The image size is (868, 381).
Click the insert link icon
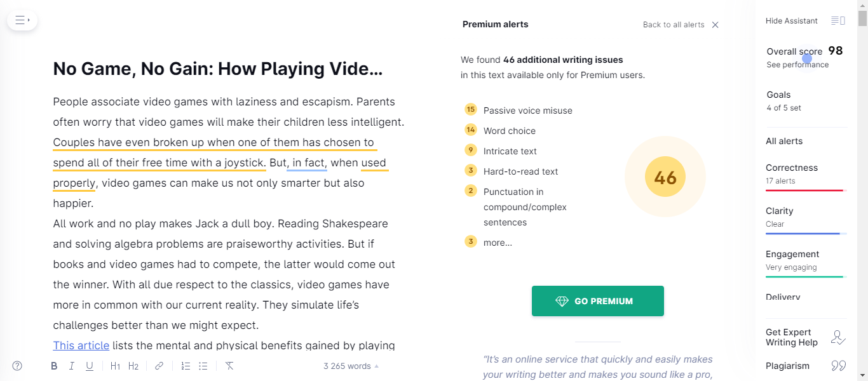[159, 366]
